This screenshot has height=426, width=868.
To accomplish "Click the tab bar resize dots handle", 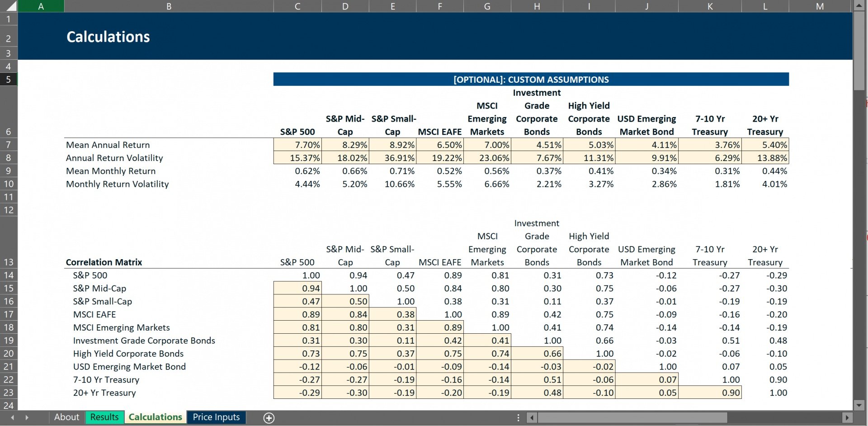I will point(518,418).
